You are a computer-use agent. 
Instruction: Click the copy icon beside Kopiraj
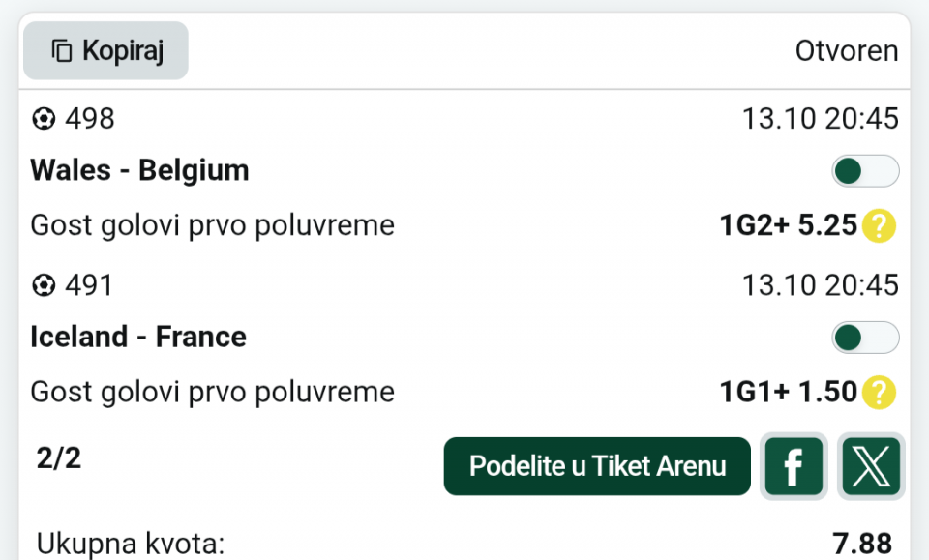(62, 51)
